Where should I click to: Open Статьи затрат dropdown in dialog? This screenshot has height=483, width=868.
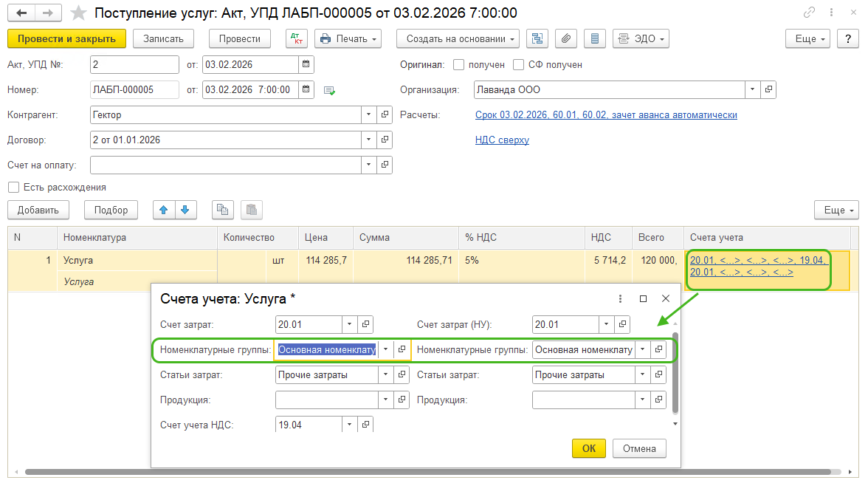pyautogui.click(x=385, y=374)
